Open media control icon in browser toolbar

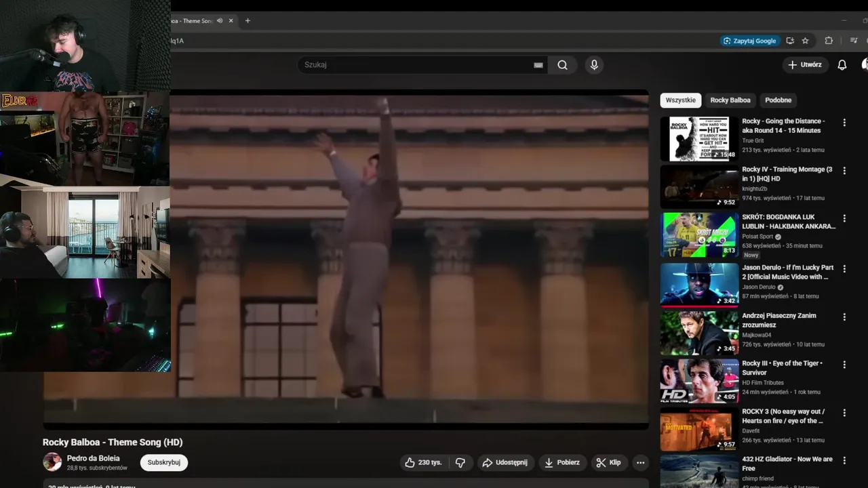pos(854,41)
